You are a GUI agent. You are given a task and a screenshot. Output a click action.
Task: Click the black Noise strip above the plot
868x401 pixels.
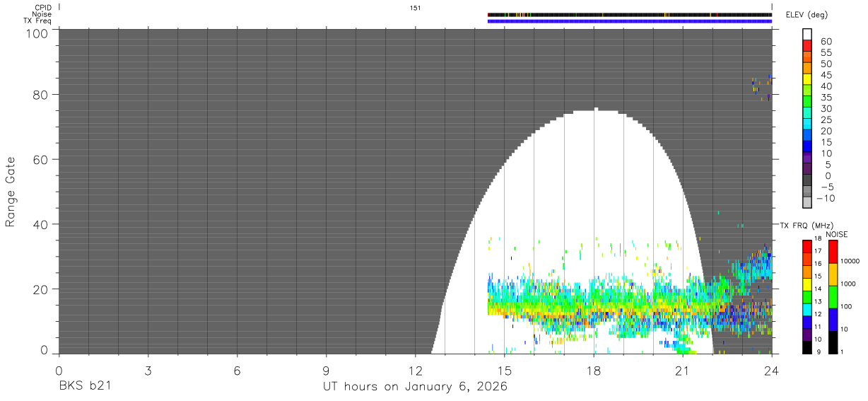629,14
